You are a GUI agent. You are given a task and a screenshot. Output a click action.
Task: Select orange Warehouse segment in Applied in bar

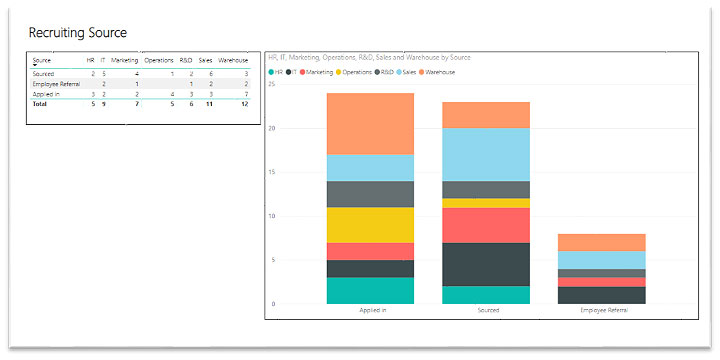click(370, 124)
